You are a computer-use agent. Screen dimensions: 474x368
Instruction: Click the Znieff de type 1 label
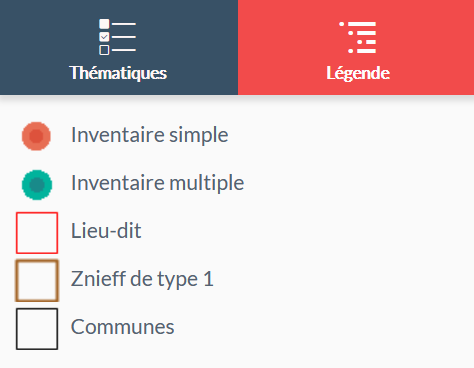click(x=142, y=279)
